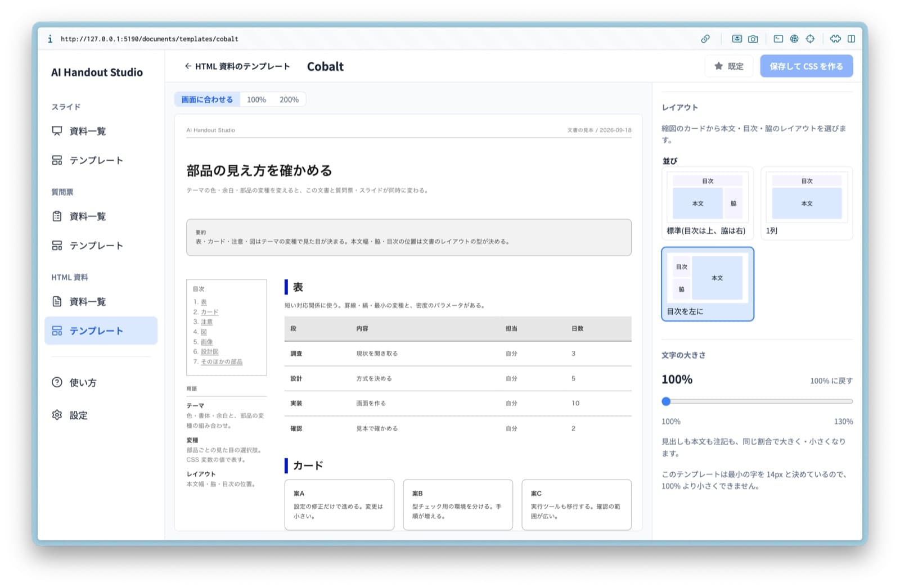Image resolution: width=900 pixels, height=588 pixels.
Task: Click the globe network icon
Action: pos(794,39)
